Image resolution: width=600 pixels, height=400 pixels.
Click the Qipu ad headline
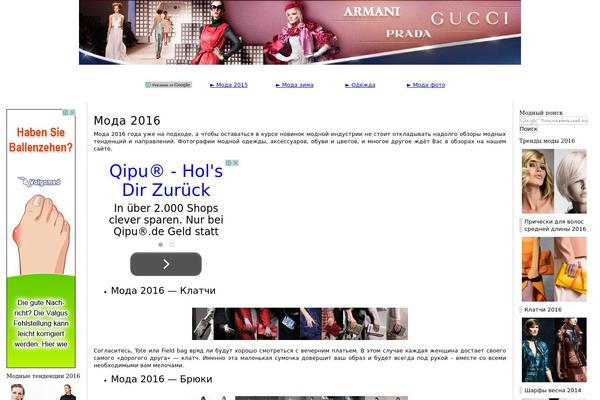(x=166, y=180)
